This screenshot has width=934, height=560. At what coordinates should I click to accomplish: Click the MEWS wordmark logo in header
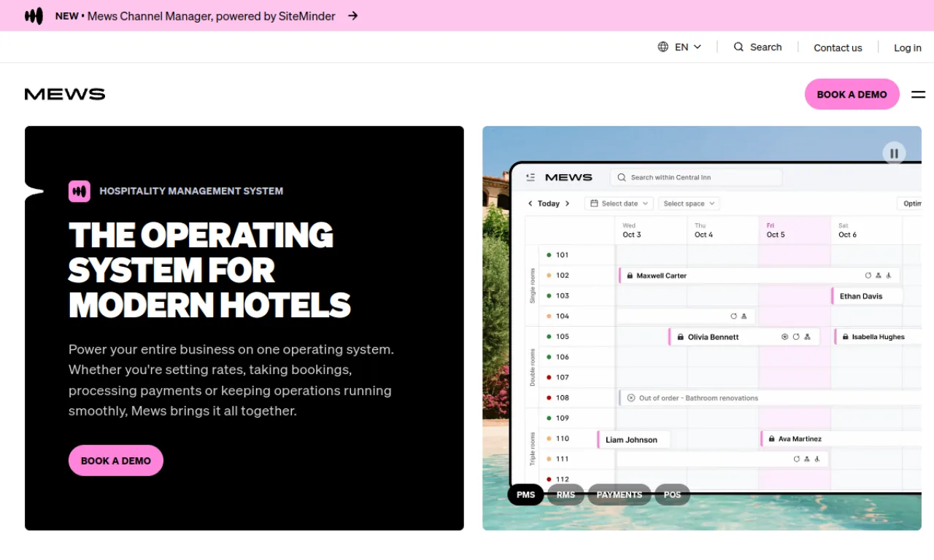(x=65, y=94)
